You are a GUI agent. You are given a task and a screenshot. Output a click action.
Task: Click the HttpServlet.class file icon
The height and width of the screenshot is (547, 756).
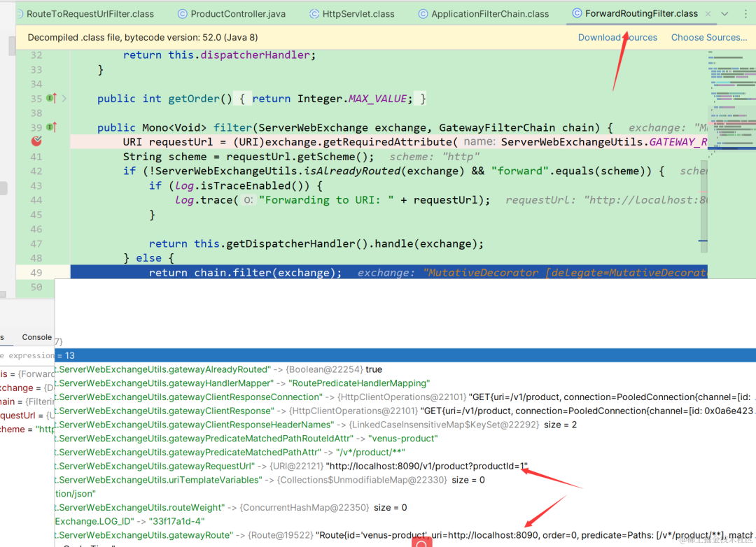(314, 14)
